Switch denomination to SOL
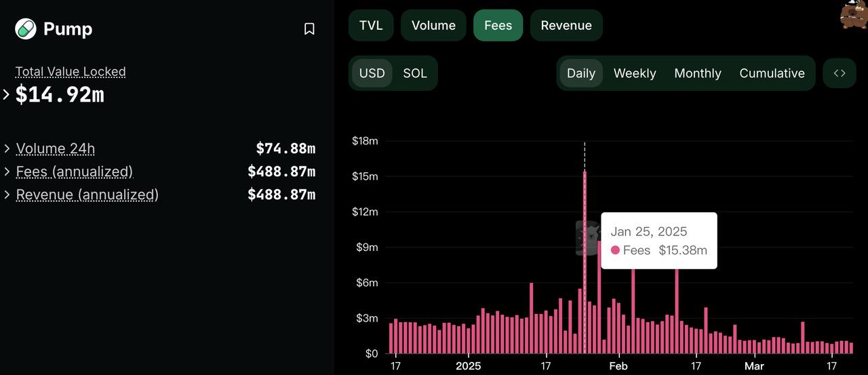868x375 pixels. click(x=415, y=73)
